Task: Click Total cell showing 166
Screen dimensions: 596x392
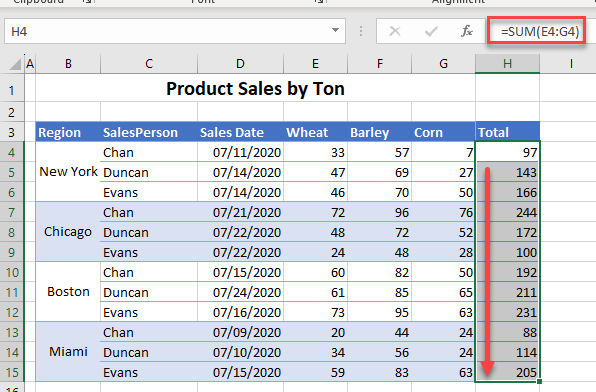Action: click(x=507, y=192)
